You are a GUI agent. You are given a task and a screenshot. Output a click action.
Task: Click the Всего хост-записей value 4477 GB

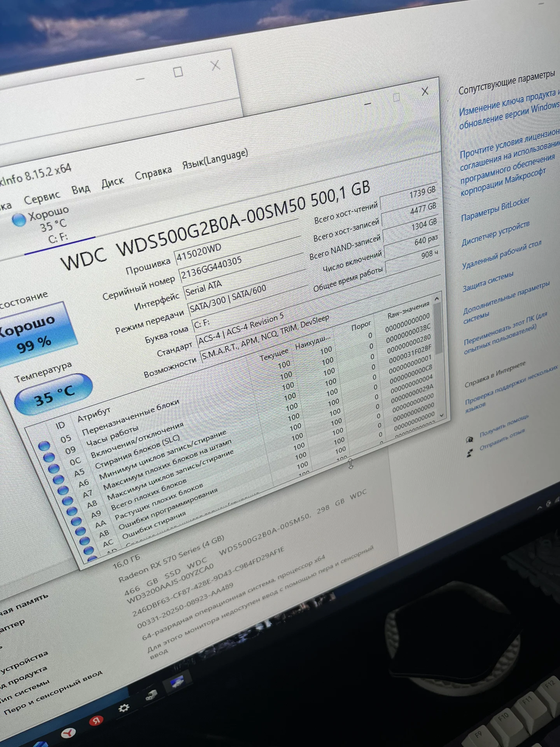410,211
